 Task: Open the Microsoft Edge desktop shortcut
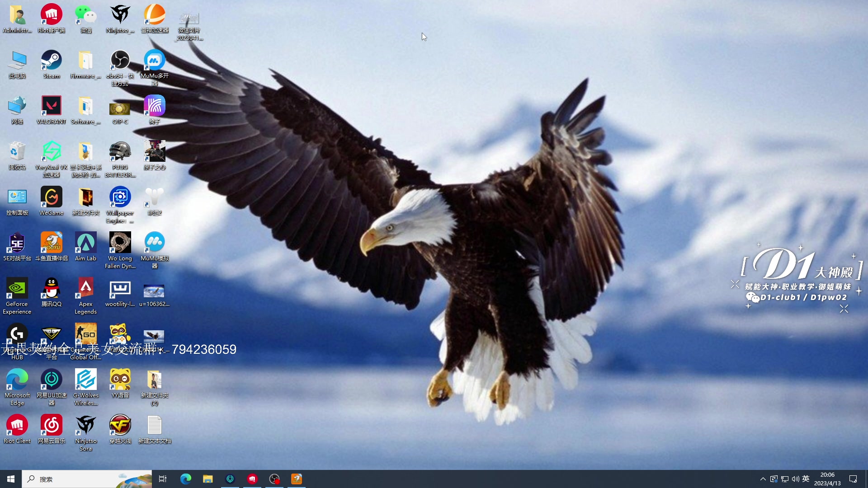17,380
